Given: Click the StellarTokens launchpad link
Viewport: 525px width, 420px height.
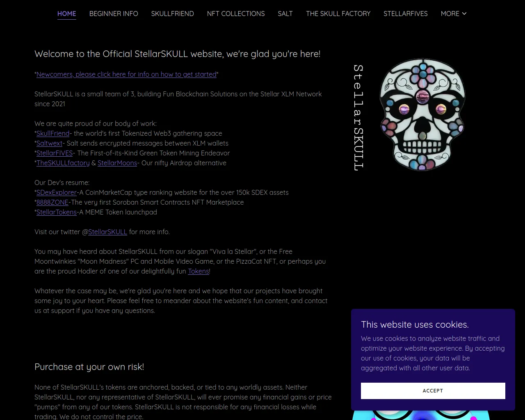Looking at the screenshot, I should tap(57, 212).
